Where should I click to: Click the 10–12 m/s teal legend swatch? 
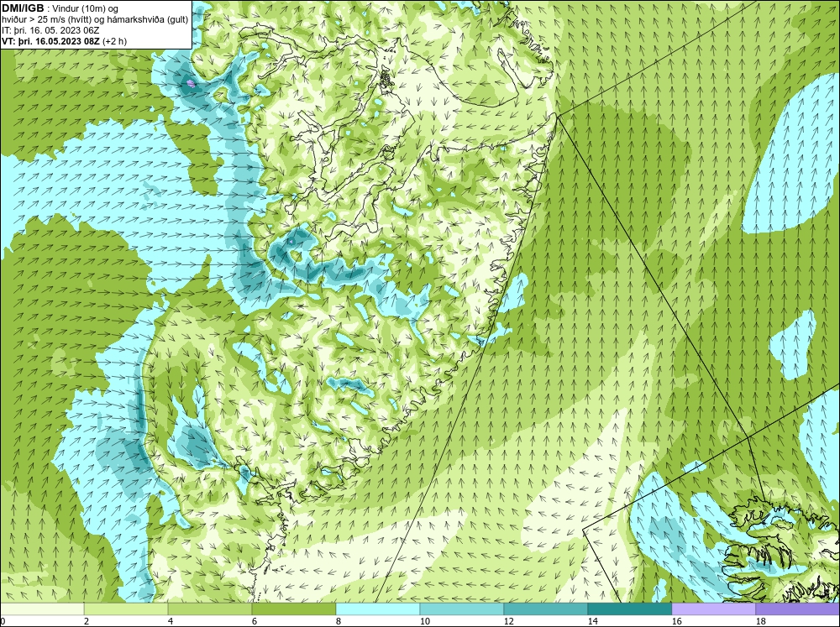(x=462, y=609)
